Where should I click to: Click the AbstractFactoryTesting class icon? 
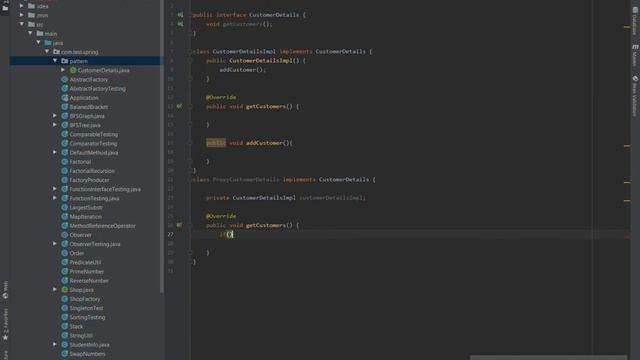(64, 89)
